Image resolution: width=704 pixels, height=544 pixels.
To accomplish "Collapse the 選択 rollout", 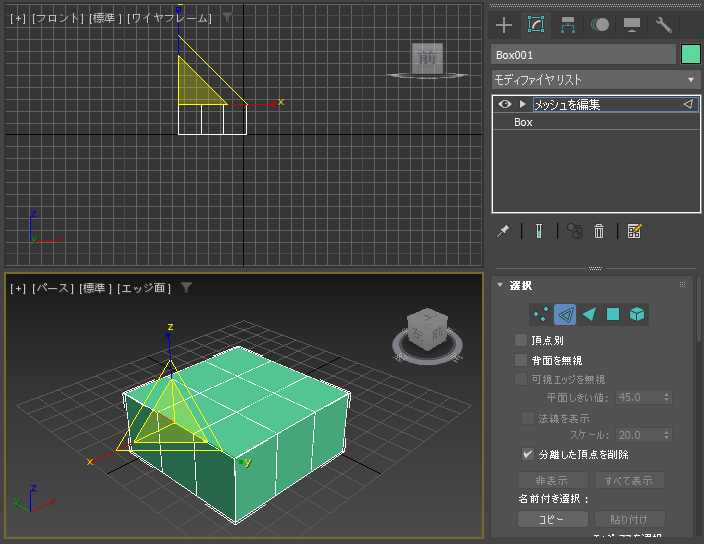I will (500, 285).
